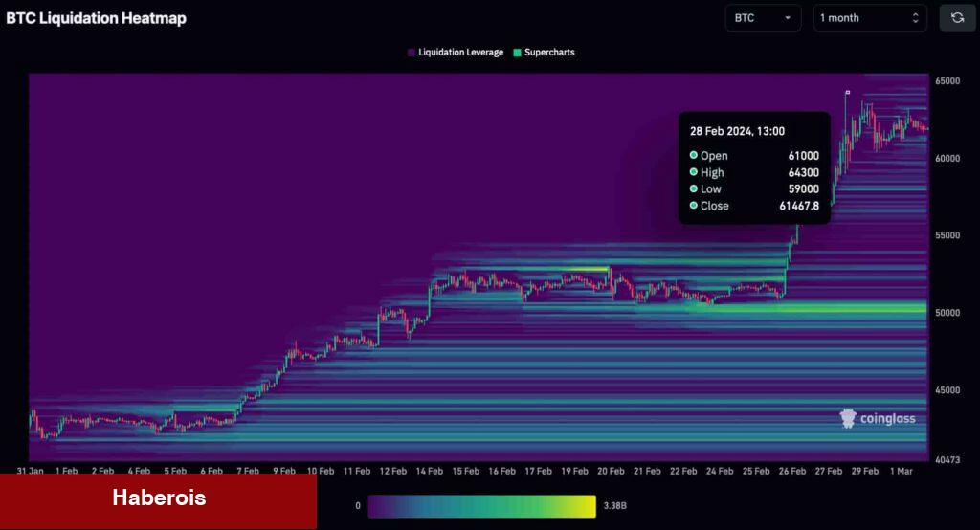980x530 pixels.
Task: Click the small square marker at price peak
Action: (847, 92)
